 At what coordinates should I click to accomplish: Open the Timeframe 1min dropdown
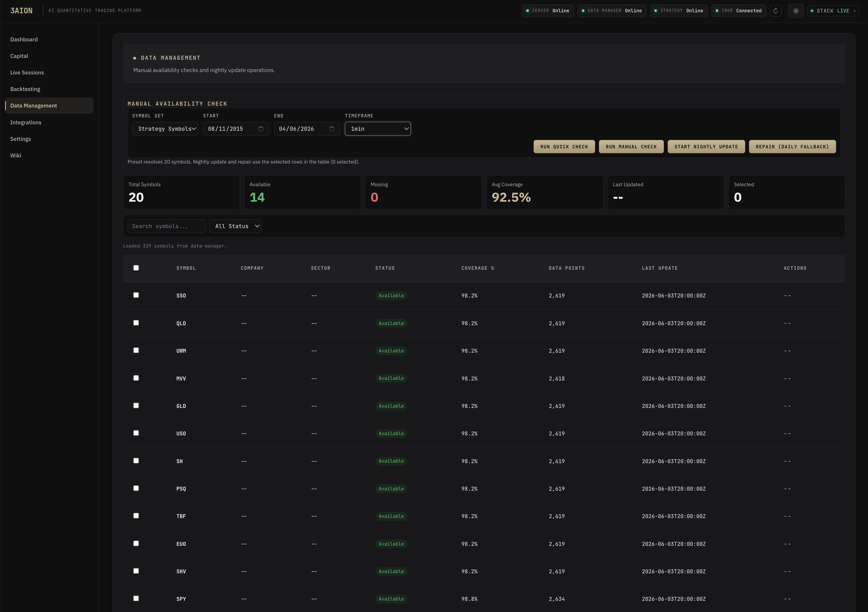coord(378,129)
